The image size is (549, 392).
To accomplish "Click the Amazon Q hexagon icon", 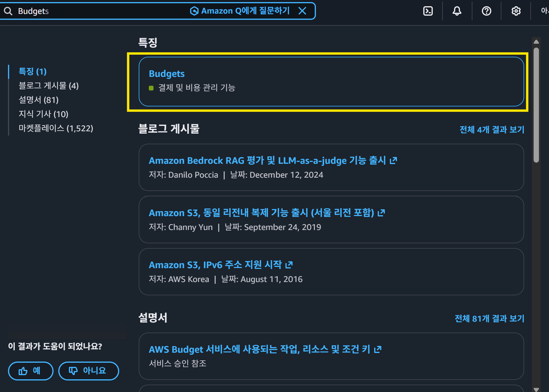I will (x=194, y=11).
